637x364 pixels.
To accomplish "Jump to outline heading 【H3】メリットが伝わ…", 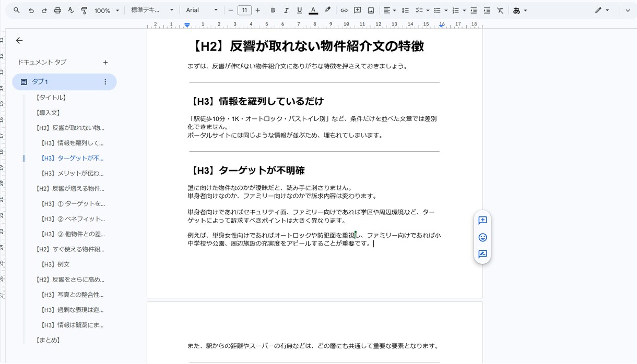I will coord(72,173).
